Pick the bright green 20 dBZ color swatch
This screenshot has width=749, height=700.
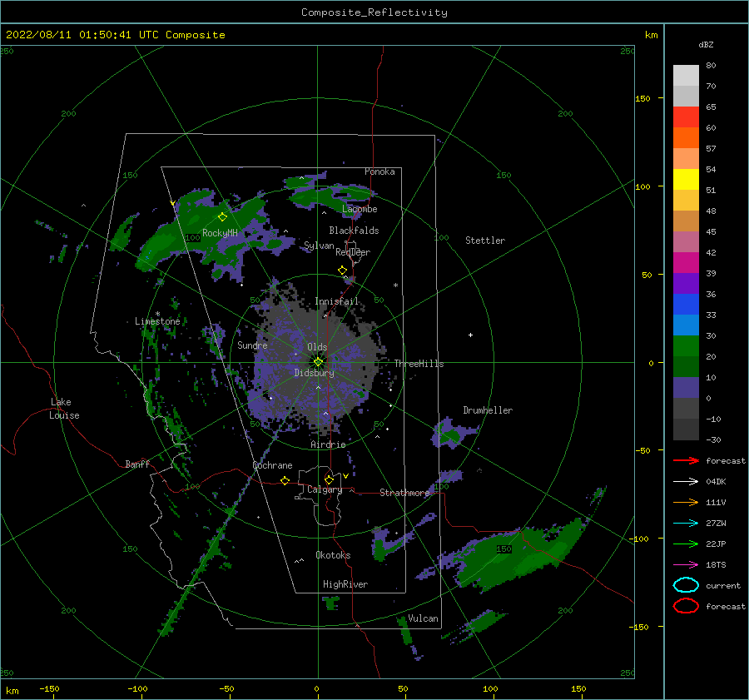686,346
